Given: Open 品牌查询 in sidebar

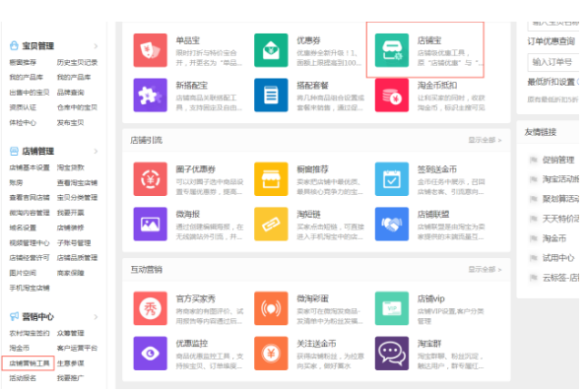Looking at the screenshot, I should tap(70, 93).
